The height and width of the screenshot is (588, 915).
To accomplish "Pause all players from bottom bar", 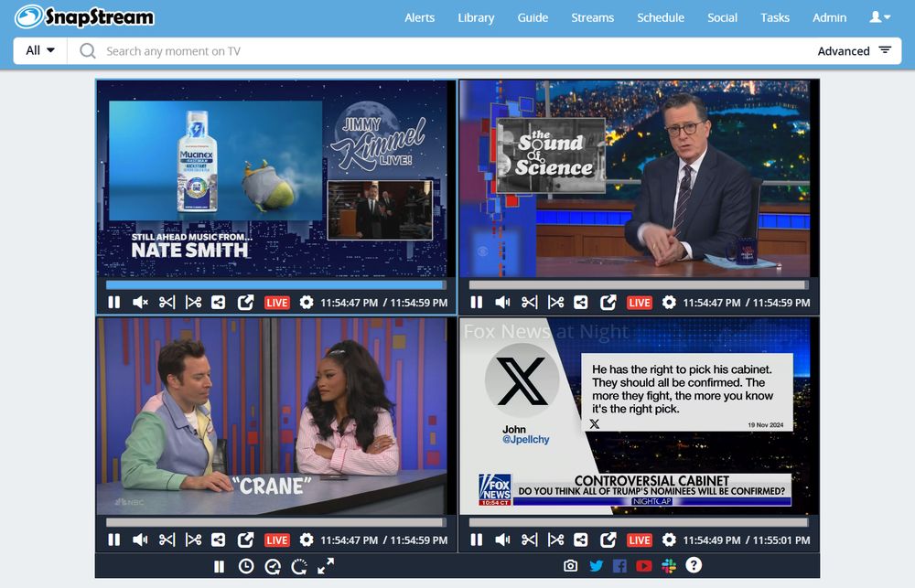I will coord(219,566).
